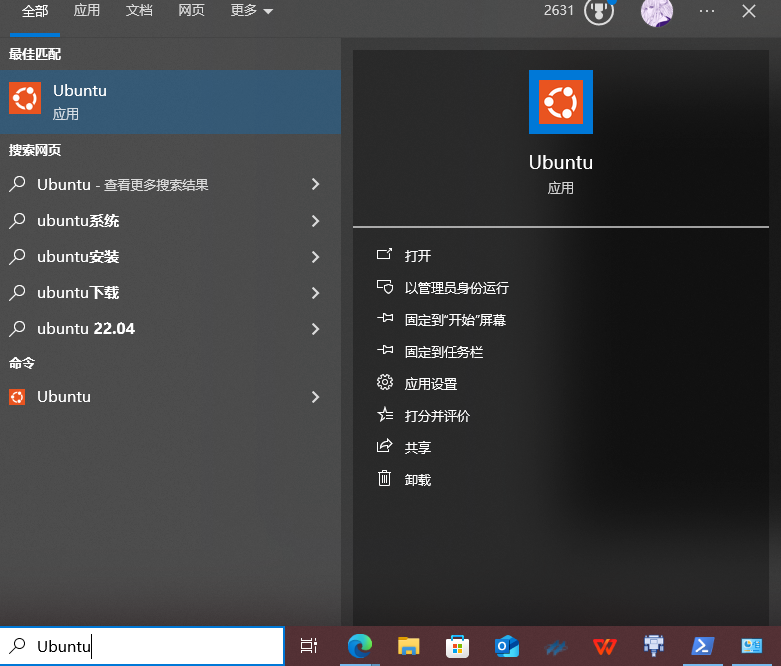781x666 pixels.
Task: Expand arrow for ubuntu 22.04 suggestion
Action: tap(315, 329)
